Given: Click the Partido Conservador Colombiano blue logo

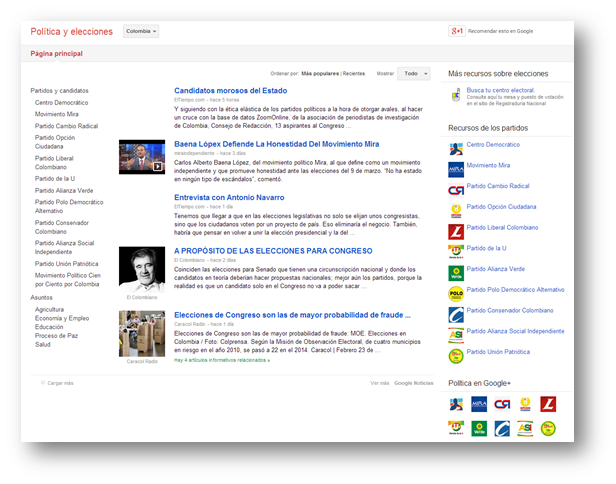Looking at the screenshot, I should point(456,313).
